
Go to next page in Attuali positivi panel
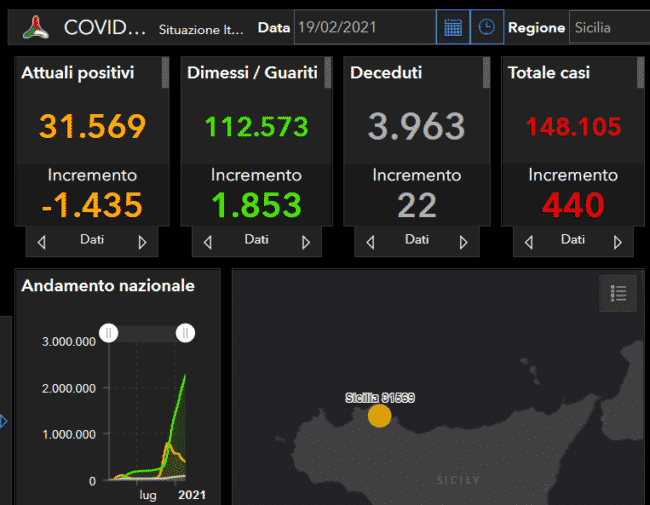tap(142, 242)
